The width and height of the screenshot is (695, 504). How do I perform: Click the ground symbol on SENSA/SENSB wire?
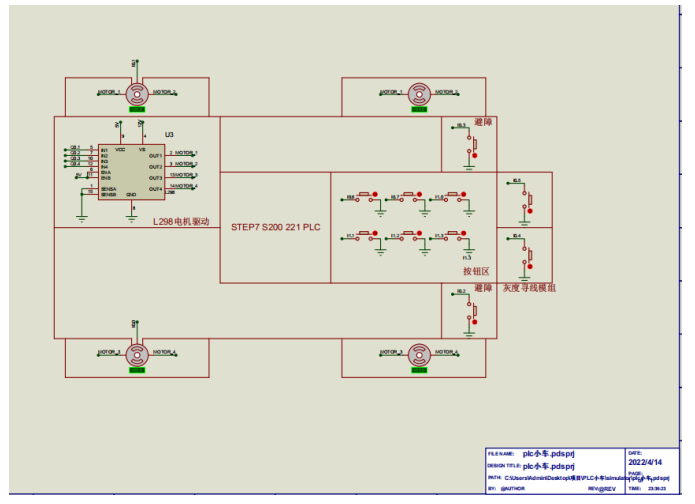[x=82, y=219]
